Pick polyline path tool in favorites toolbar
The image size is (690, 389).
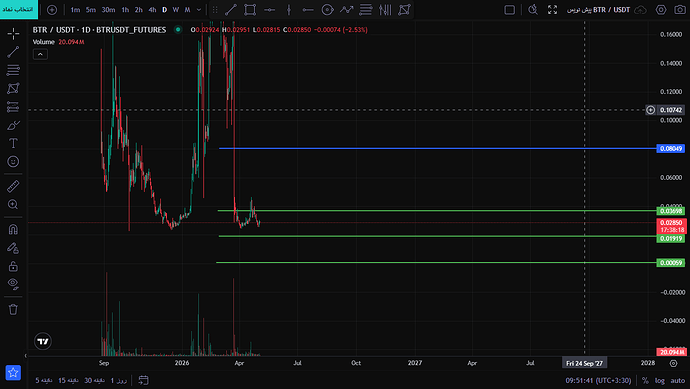pos(347,10)
